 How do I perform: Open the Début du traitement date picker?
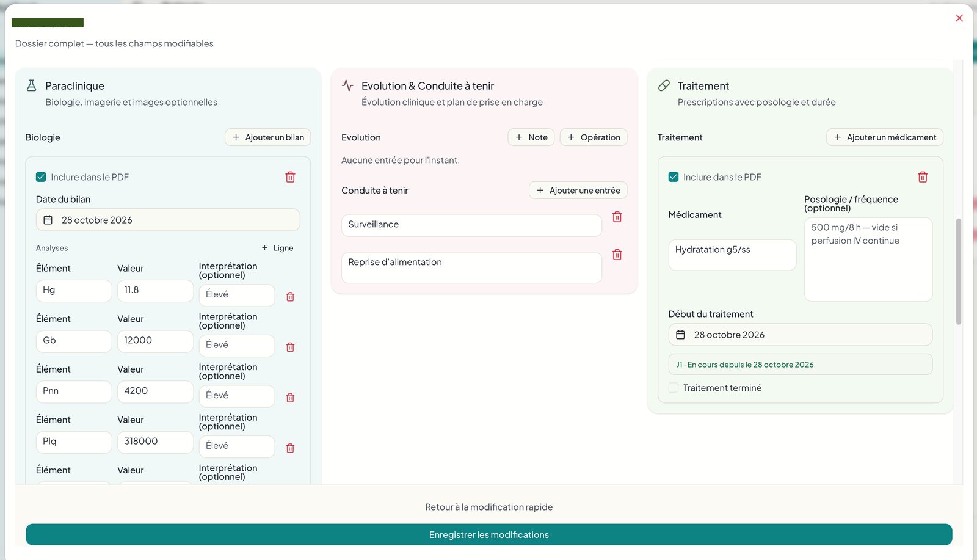click(x=800, y=335)
